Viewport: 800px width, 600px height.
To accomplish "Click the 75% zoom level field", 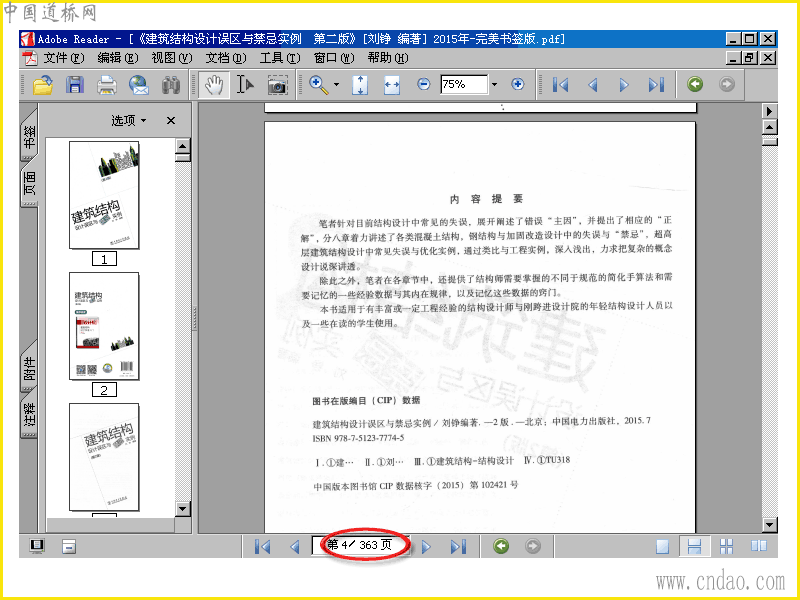I will click(464, 84).
